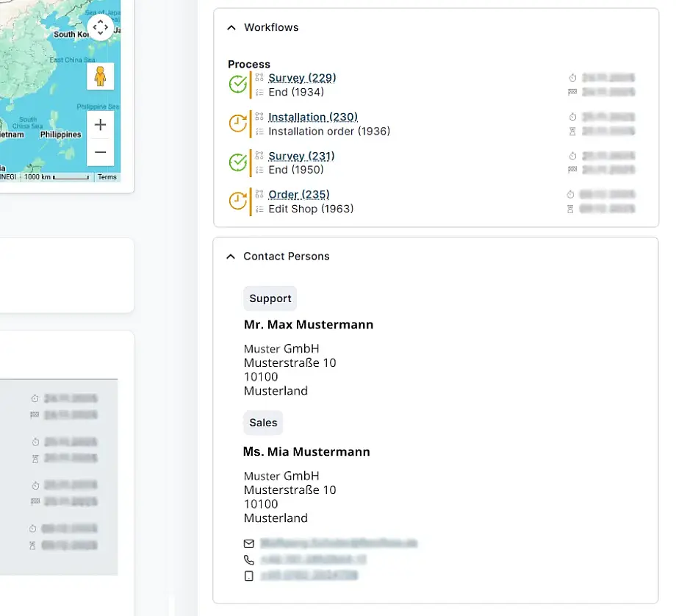The width and height of the screenshot is (676, 616).
Task: Click the Sales label tag
Action: (x=262, y=423)
